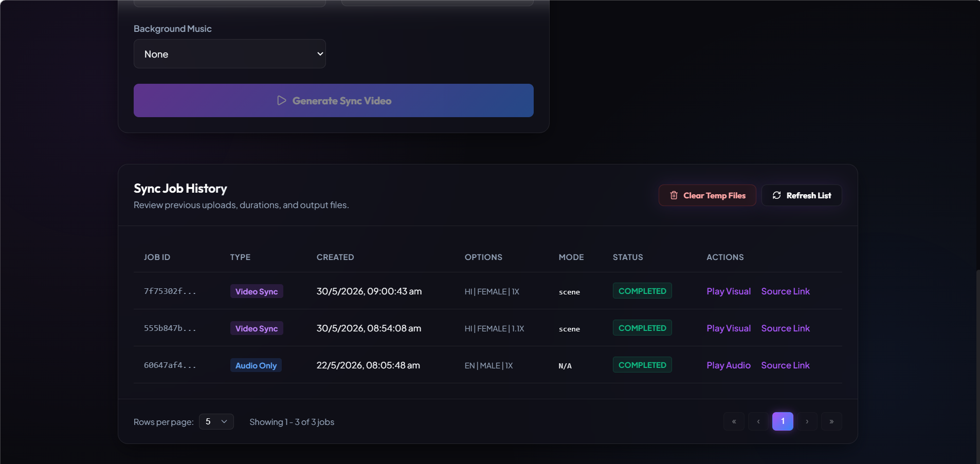Click the Video Sync badge on the 08:54:08 row
Image resolution: width=980 pixels, height=464 pixels.
tap(257, 328)
